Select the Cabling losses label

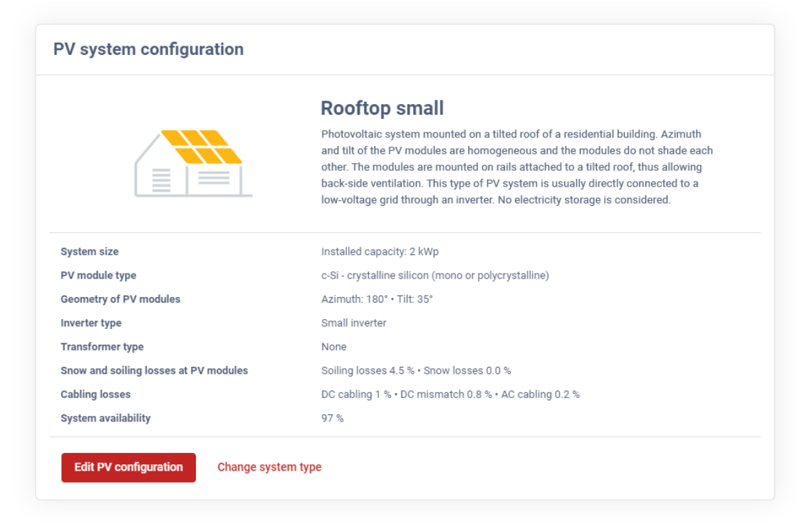tap(95, 395)
